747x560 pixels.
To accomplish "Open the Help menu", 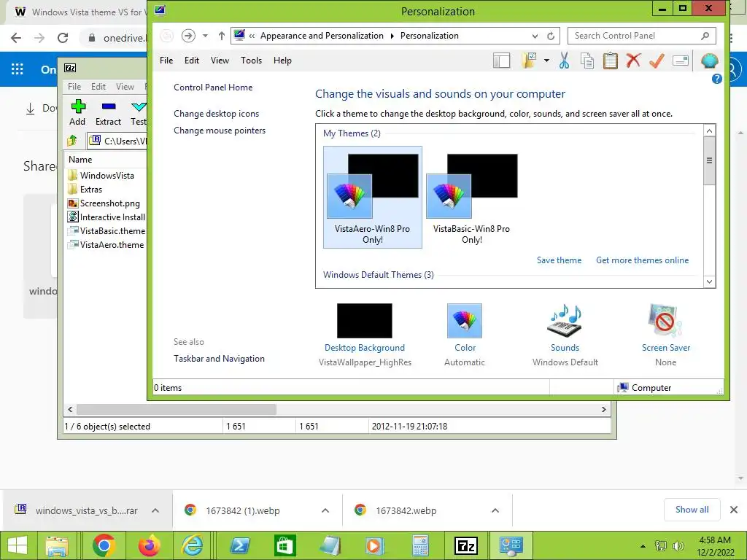I will [x=282, y=61].
